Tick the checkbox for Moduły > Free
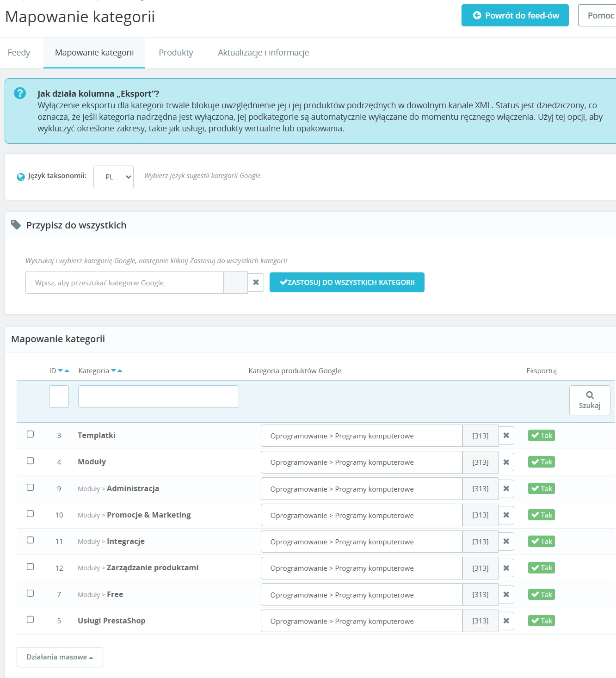The height and width of the screenshot is (678, 616). (x=31, y=593)
